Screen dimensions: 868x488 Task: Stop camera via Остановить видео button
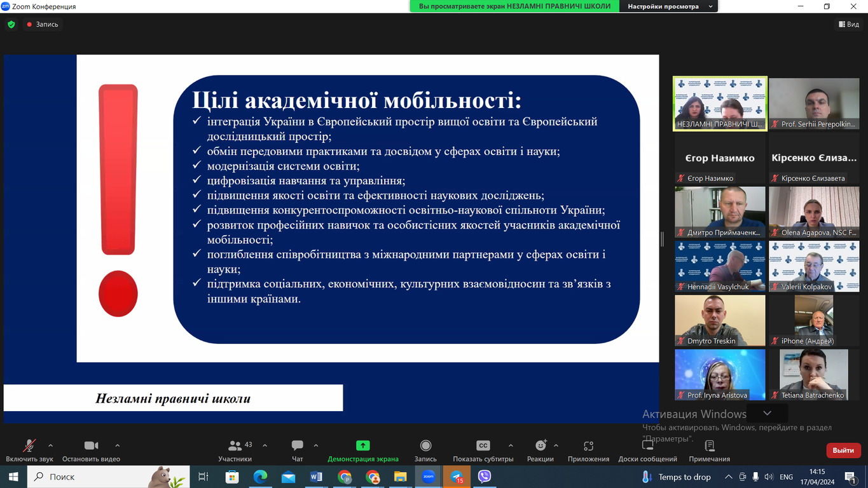pyautogui.click(x=91, y=451)
